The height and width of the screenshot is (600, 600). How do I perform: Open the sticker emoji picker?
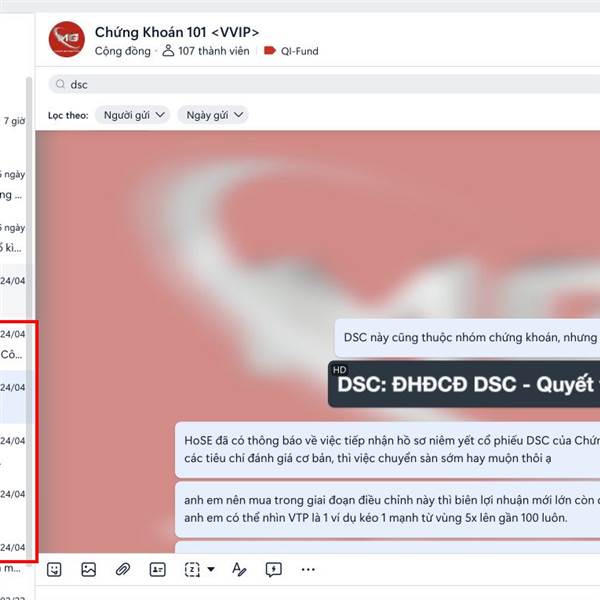54,569
